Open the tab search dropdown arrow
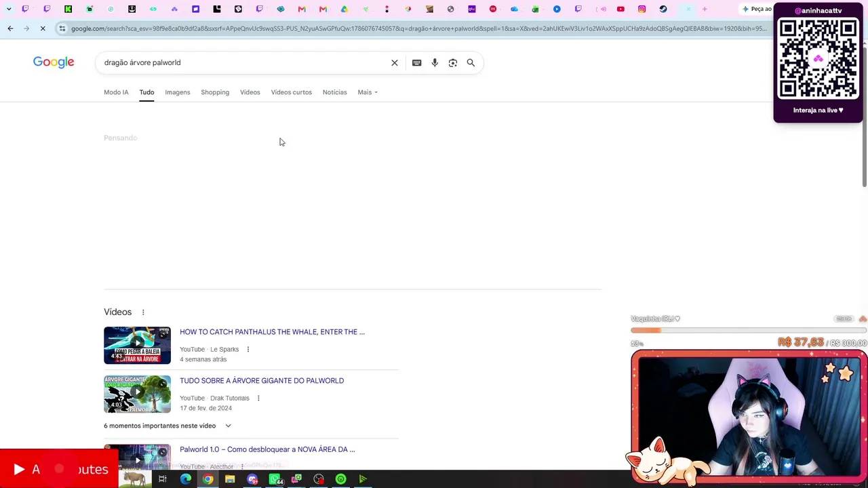The image size is (868, 488). click(x=9, y=9)
